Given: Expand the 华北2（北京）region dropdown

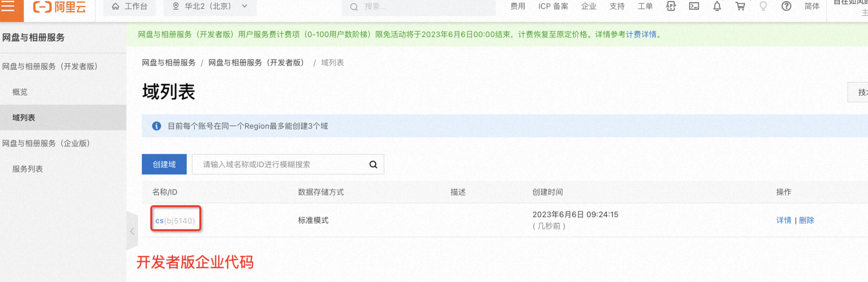Looking at the screenshot, I should point(210,7).
